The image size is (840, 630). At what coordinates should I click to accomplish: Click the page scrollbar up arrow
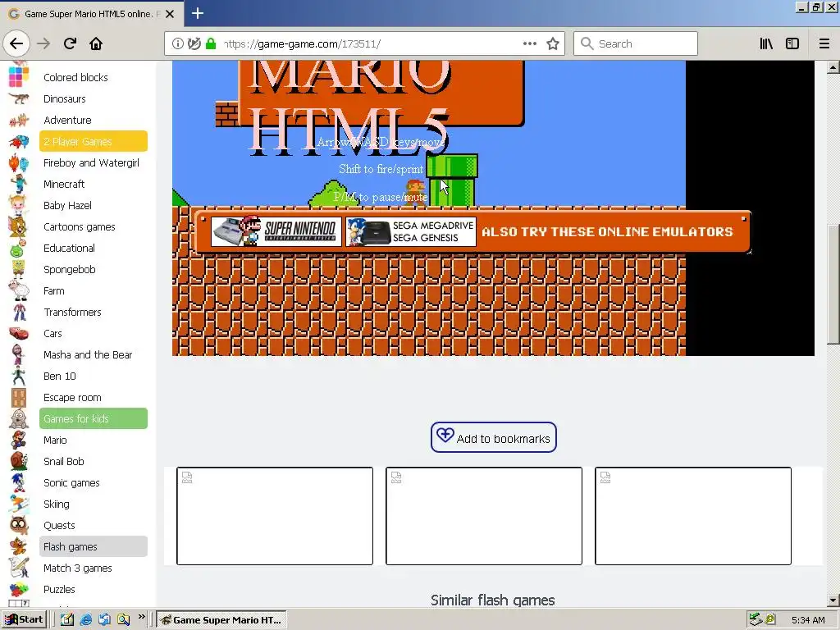[833, 67]
